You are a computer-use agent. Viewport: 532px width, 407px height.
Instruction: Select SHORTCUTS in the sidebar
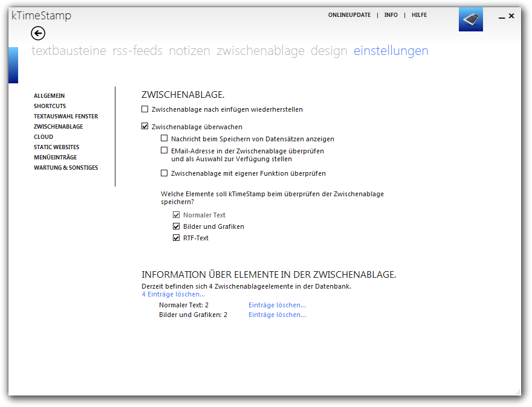[50, 106]
